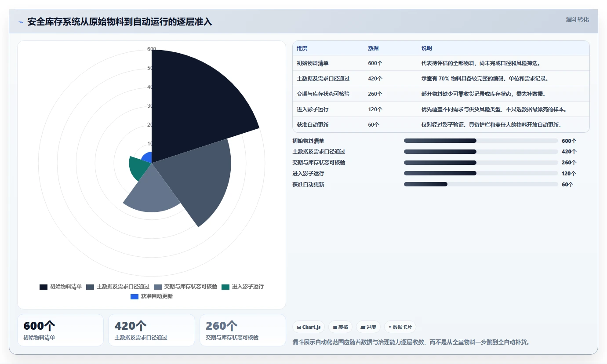Click description starting 仅对经过影子验证
Screen dimensions: 607x364
[x=491, y=125]
